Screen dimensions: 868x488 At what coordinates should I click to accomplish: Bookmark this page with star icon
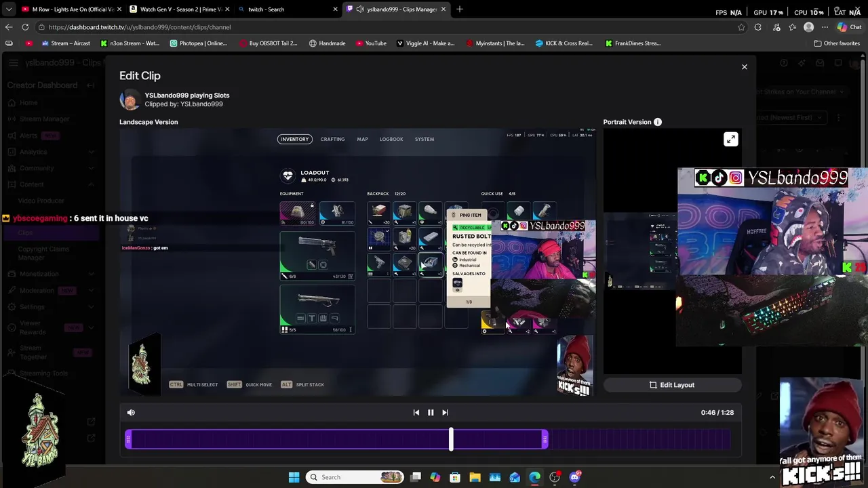point(741,27)
